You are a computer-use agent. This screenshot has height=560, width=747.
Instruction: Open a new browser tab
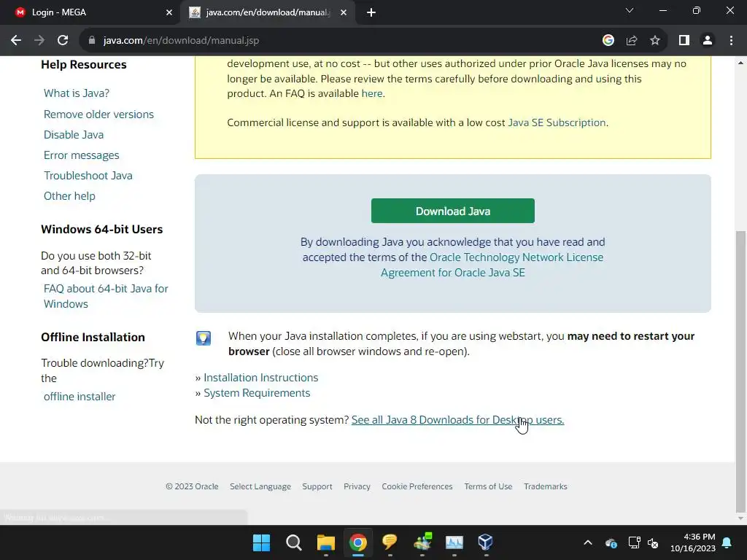[371, 12]
